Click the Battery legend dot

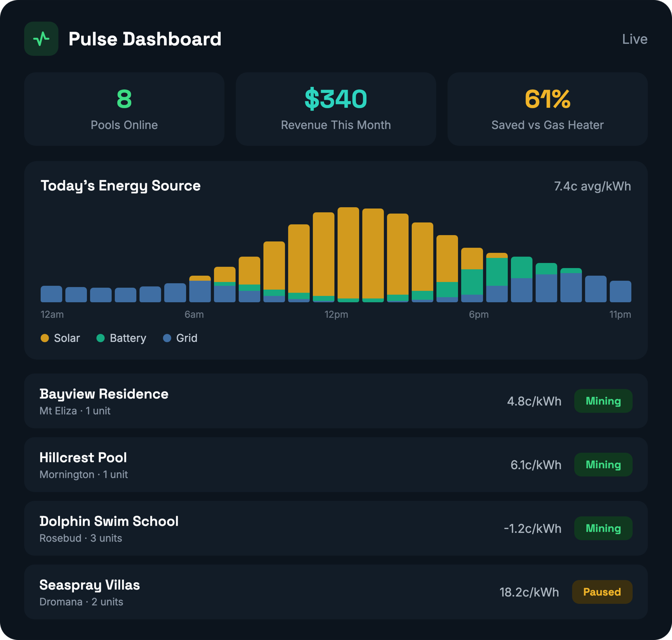[100, 338]
